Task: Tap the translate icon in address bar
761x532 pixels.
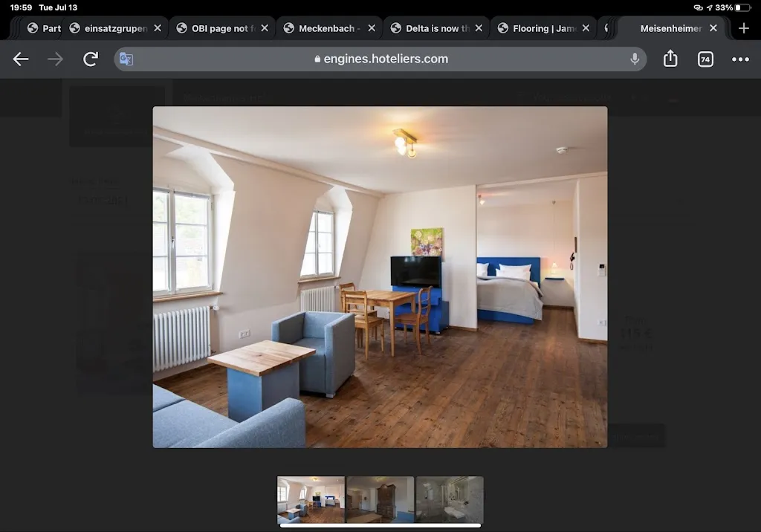Action: point(126,59)
